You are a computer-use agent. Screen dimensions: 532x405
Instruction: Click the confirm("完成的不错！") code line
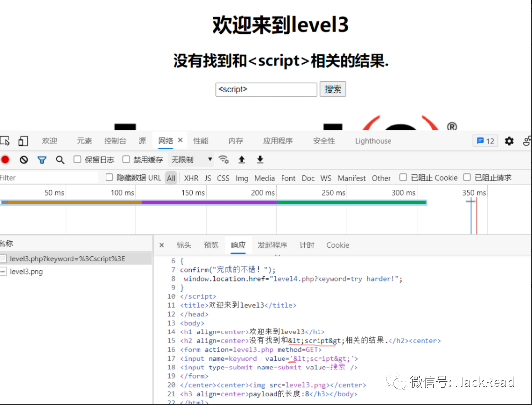228,269
